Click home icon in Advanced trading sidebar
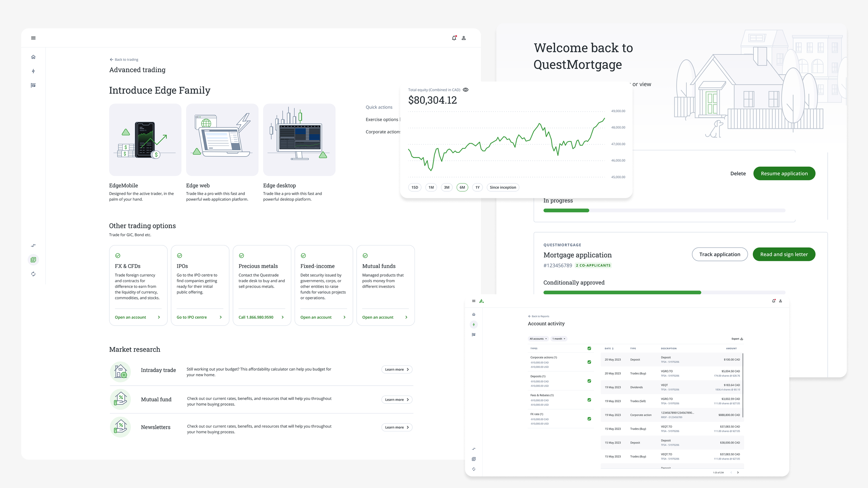The image size is (868, 488). pyautogui.click(x=33, y=57)
